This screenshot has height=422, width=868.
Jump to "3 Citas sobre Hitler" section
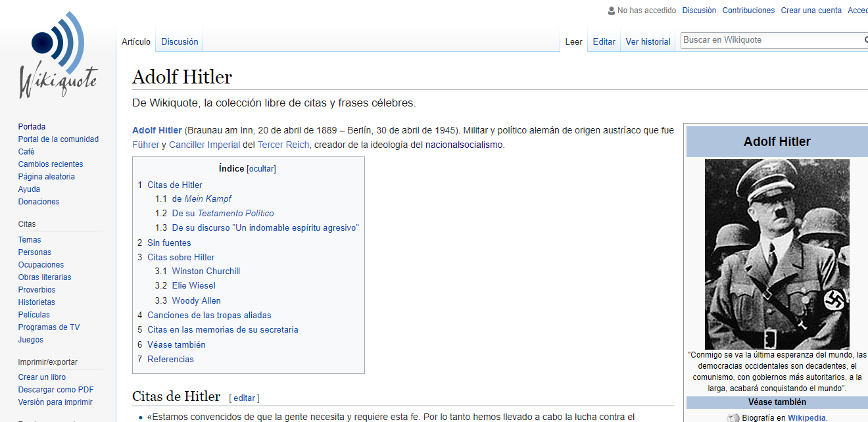click(176, 258)
